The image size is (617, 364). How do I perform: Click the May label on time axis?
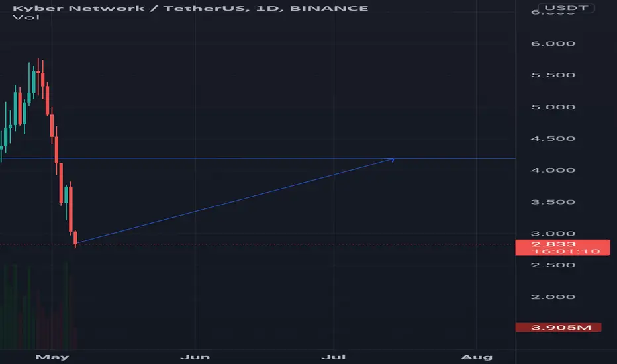(52, 357)
